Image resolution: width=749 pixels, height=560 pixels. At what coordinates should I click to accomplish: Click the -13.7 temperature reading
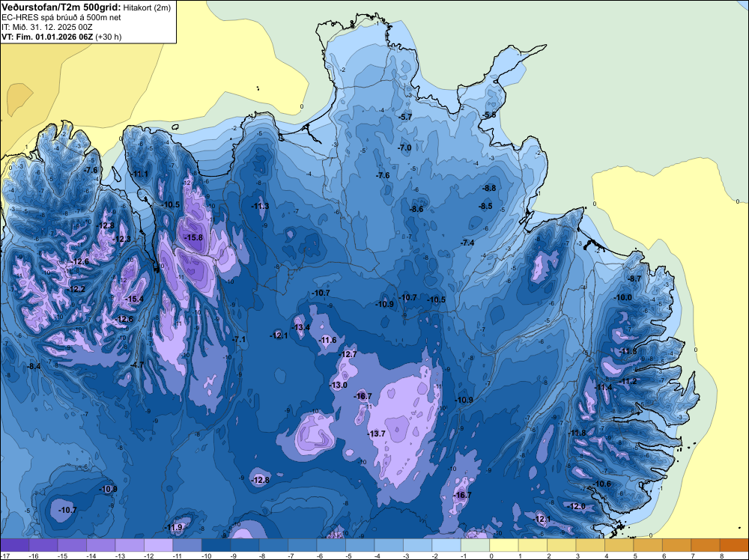tap(377, 433)
